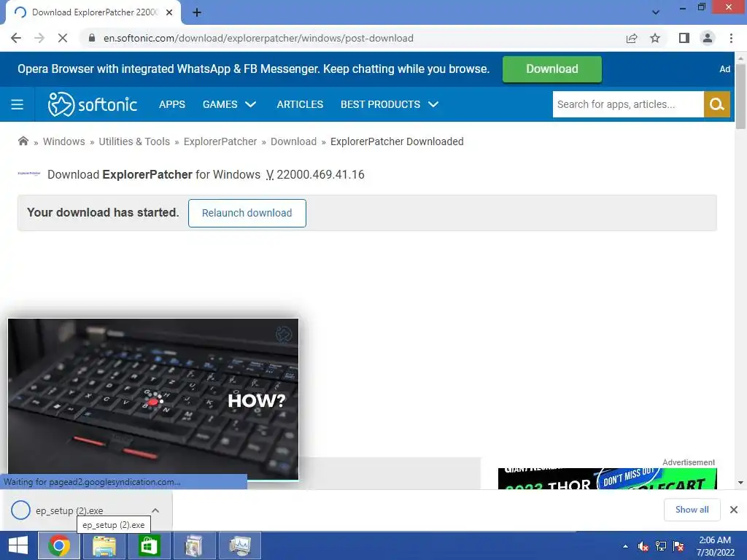The image size is (747, 560).
Task: Open the monitor app in taskbar
Action: pyautogui.click(x=239, y=545)
